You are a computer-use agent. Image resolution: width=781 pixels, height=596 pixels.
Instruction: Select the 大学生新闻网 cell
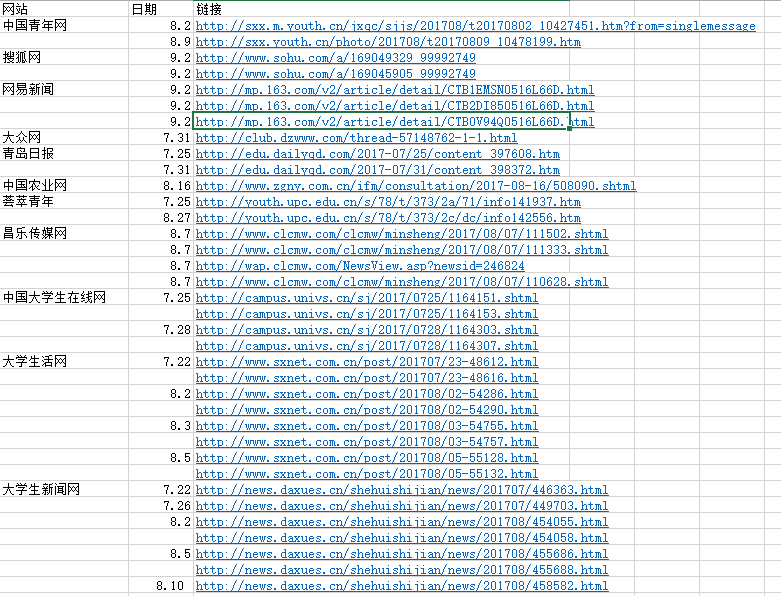40,490
